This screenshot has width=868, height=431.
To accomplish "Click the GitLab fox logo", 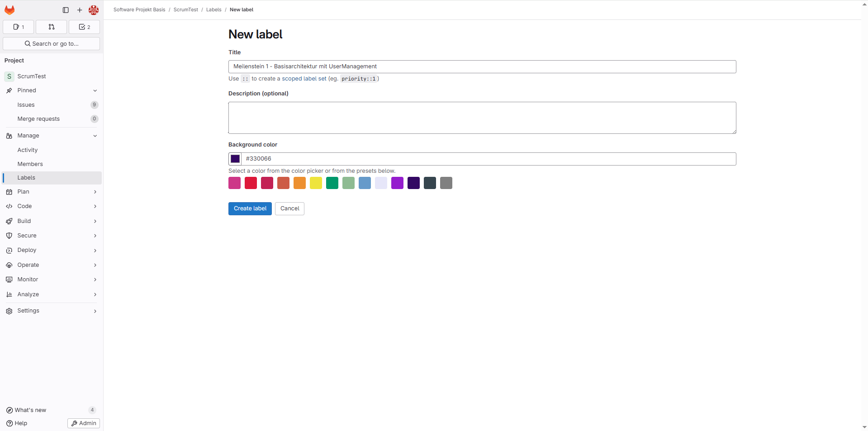I will tap(9, 10).
